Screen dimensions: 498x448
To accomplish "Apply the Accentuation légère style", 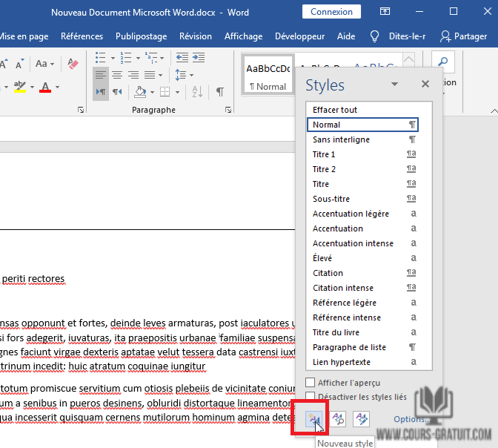I will (362, 214).
